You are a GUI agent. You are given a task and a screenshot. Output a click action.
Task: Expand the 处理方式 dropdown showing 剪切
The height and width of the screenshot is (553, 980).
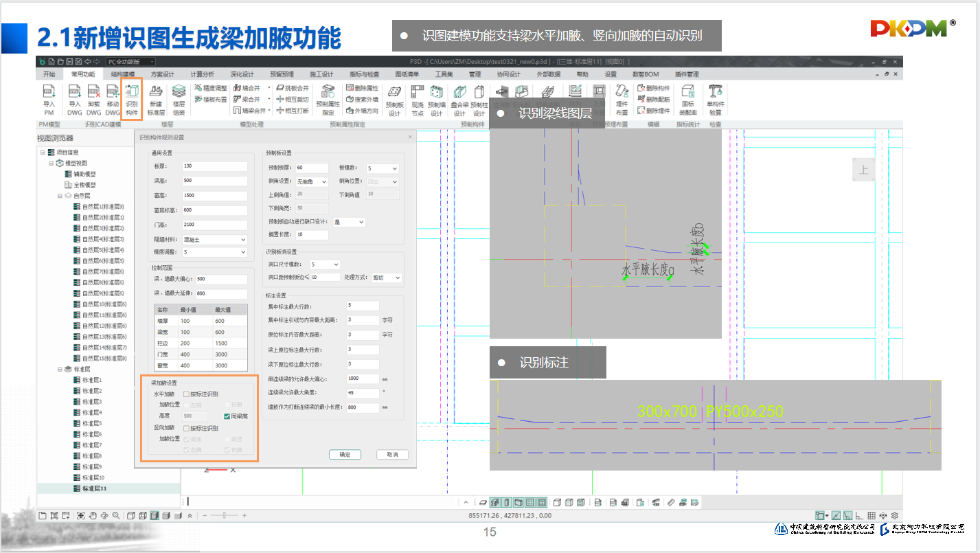tap(387, 278)
